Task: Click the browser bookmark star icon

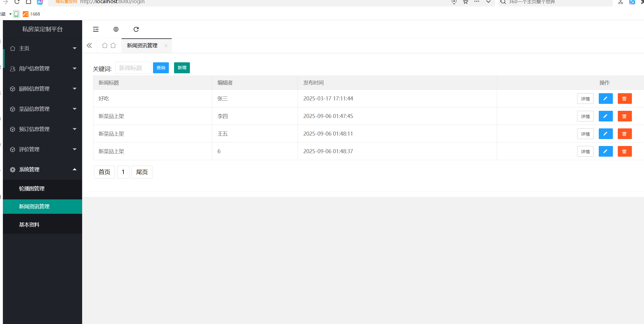Action: [465, 2]
